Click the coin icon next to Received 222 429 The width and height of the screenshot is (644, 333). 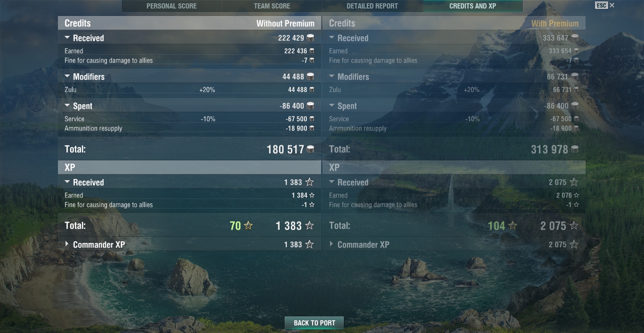310,38
